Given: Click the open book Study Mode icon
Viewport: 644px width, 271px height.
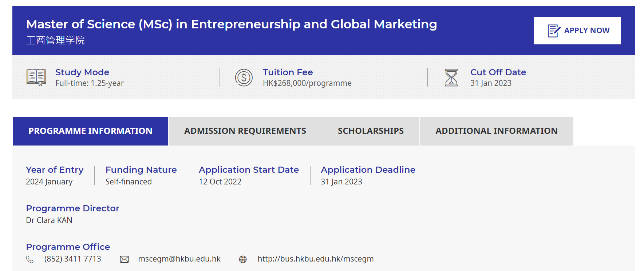Looking at the screenshot, I should point(36,77).
